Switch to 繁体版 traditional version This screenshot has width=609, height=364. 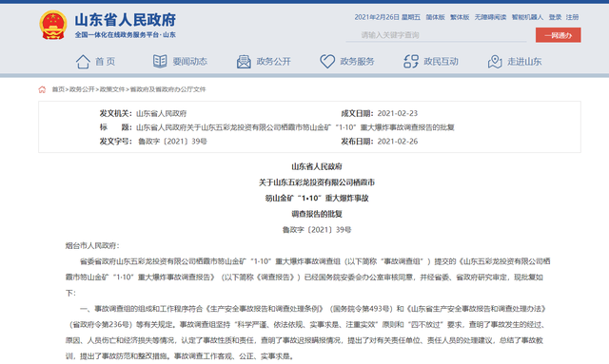(x=460, y=17)
